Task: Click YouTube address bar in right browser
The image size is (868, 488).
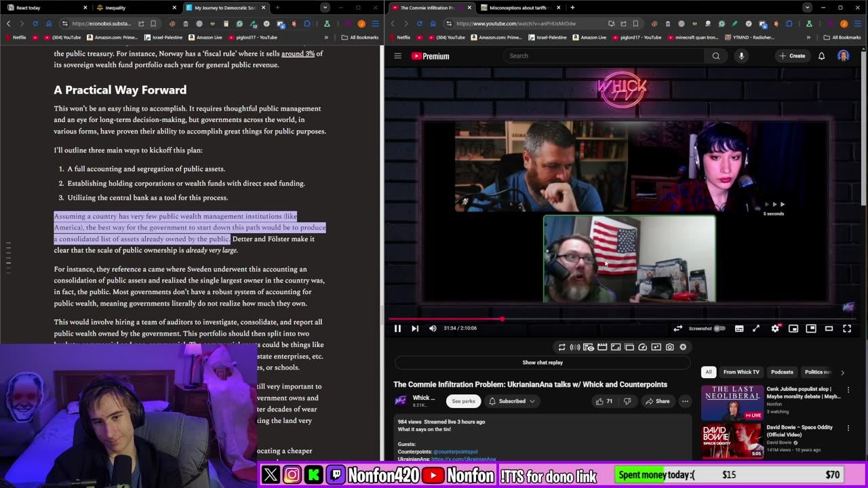Action: [515, 23]
